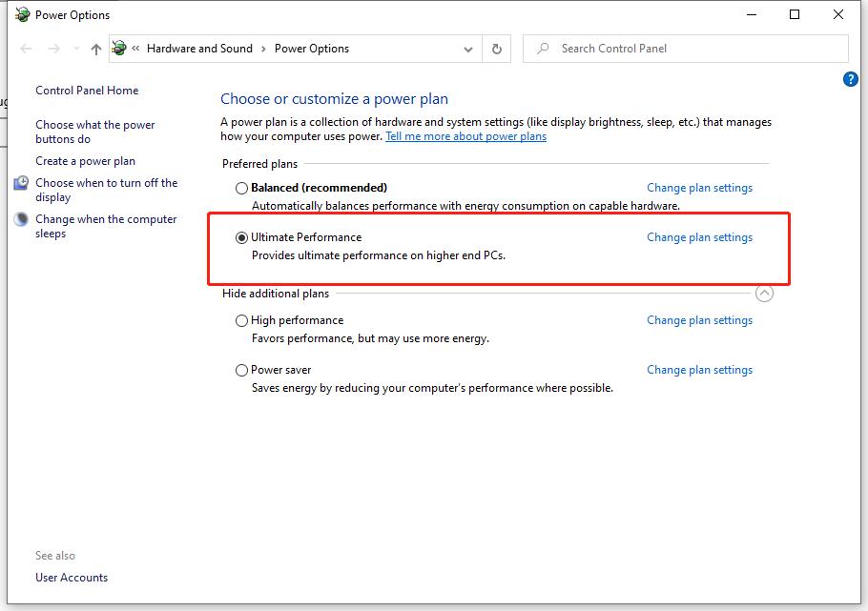This screenshot has width=868, height=611.
Task: Change plan settings for Power saver
Action: 700,370
